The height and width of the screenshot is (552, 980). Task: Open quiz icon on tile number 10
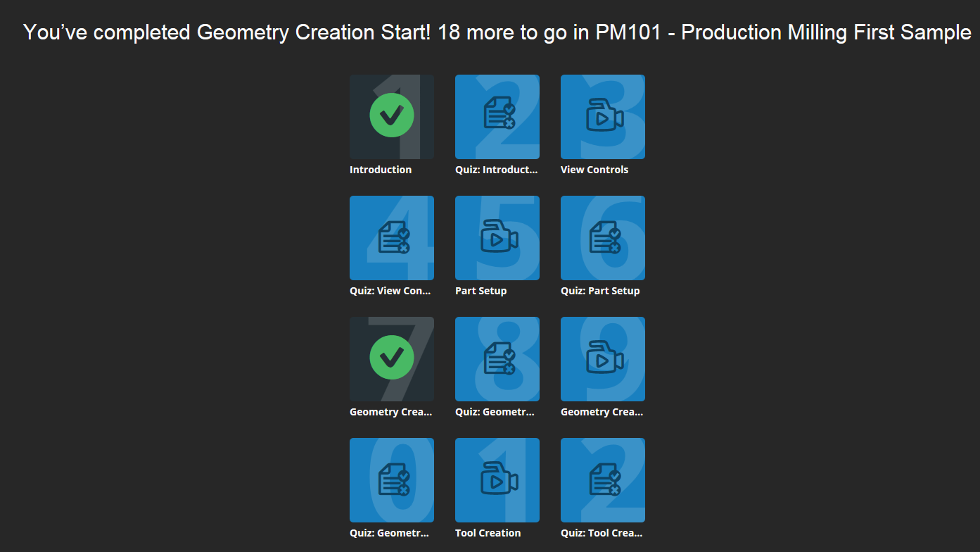point(393,479)
